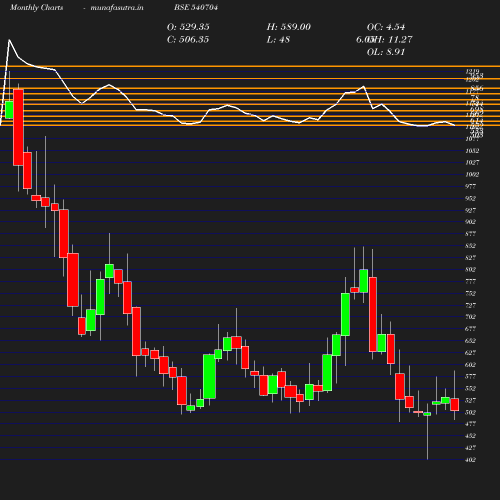Click the 402 price axis label
The image size is (500, 500).
[x=470, y=460]
